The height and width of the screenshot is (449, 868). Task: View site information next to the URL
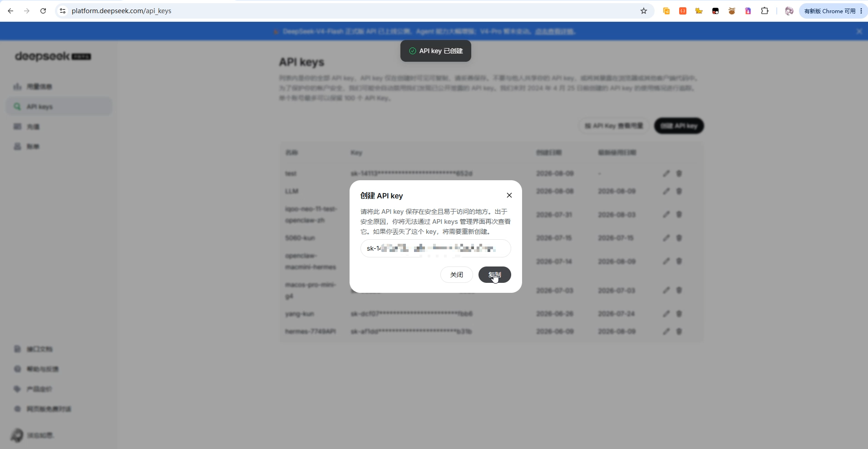click(63, 11)
